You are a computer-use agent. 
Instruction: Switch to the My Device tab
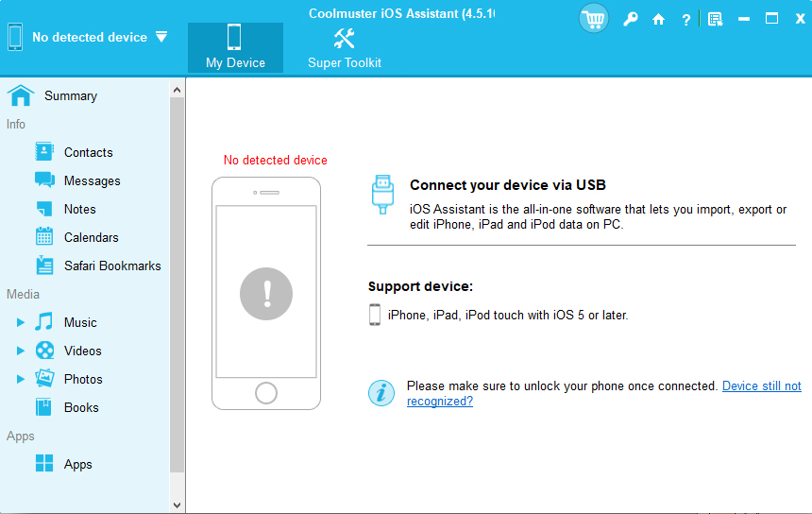pos(235,47)
